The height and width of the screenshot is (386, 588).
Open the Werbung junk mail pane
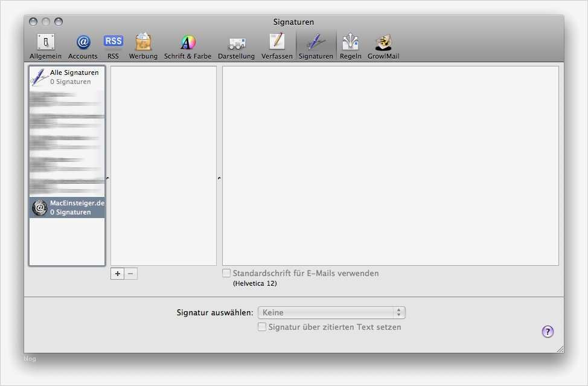(143, 46)
